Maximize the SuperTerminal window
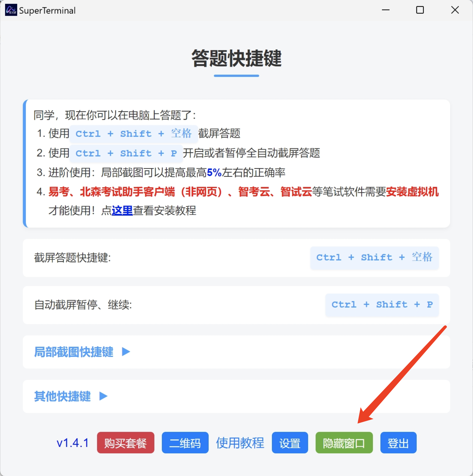The height and width of the screenshot is (476, 473). pos(420,10)
